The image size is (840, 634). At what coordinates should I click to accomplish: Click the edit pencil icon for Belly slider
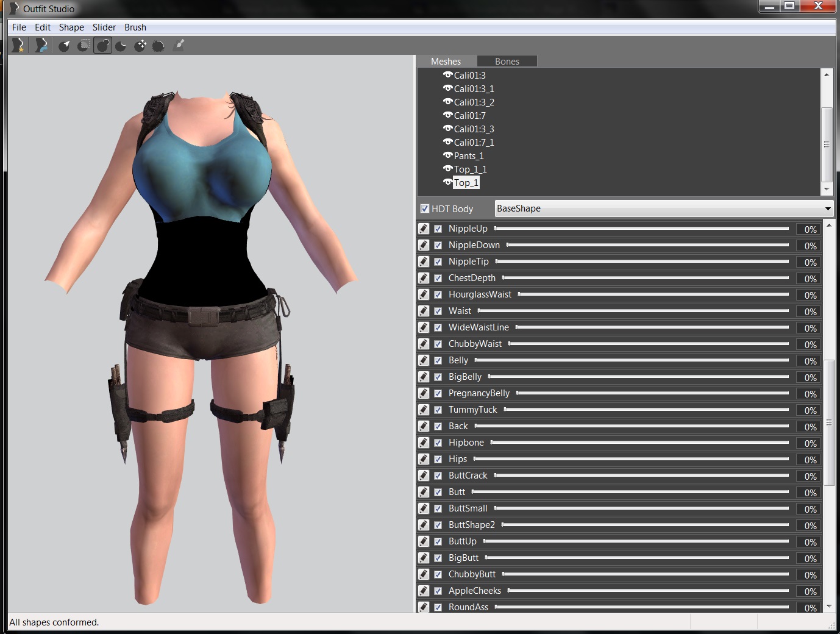pos(424,360)
